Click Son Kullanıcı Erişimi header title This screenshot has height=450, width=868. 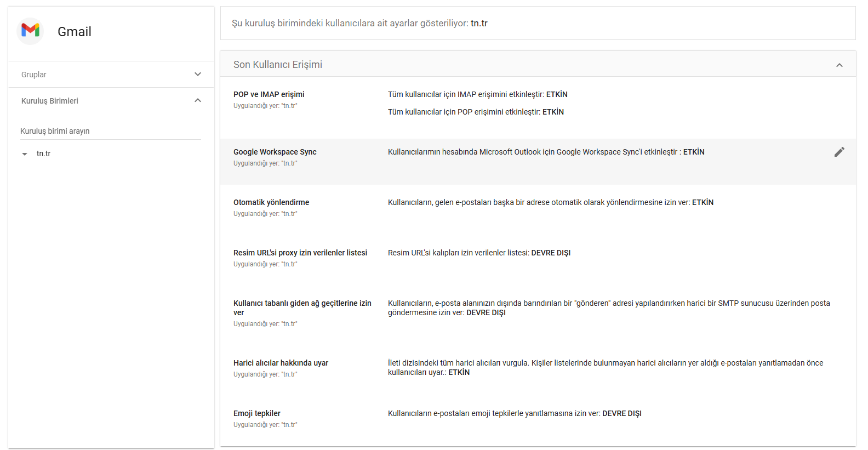click(278, 65)
